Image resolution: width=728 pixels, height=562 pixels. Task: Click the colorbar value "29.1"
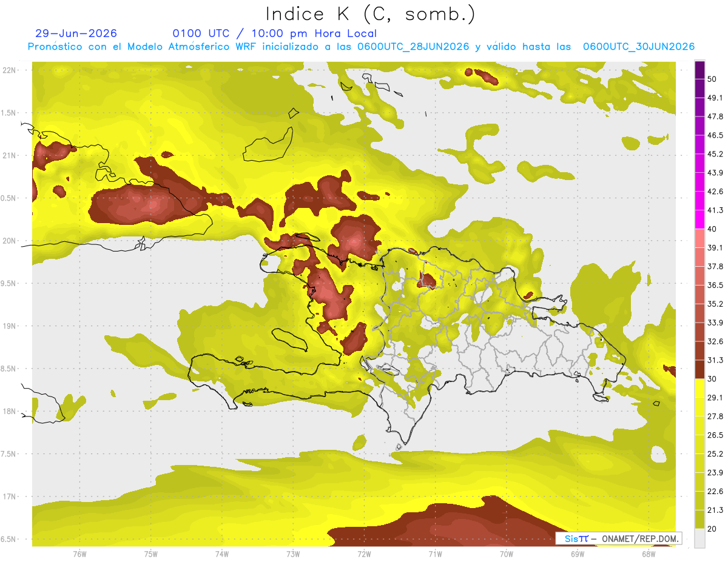coord(715,398)
